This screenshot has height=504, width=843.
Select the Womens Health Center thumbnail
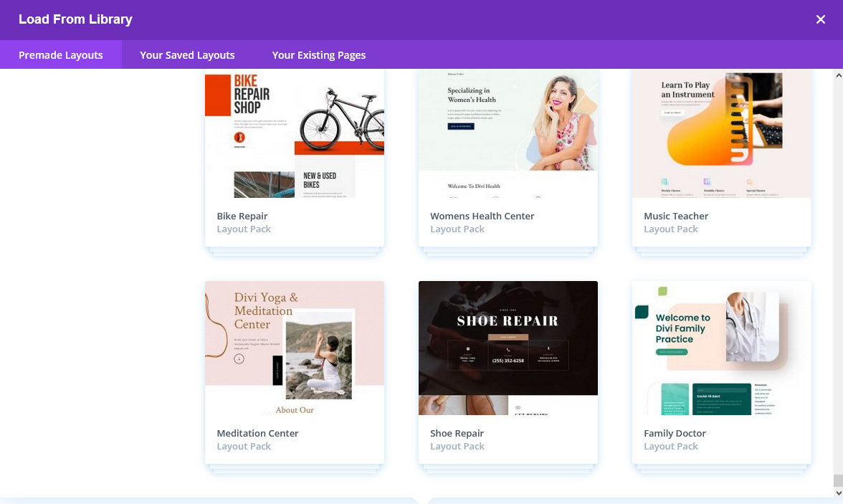click(x=508, y=133)
